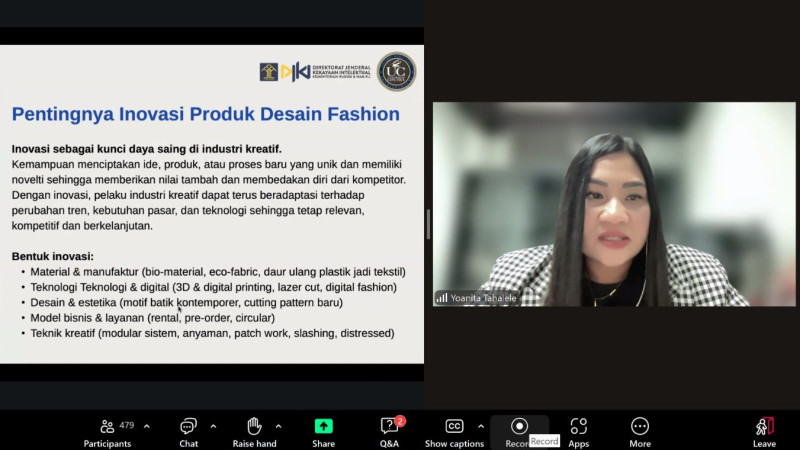
Task: Click the round UC university emblem
Action: click(x=396, y=72)
